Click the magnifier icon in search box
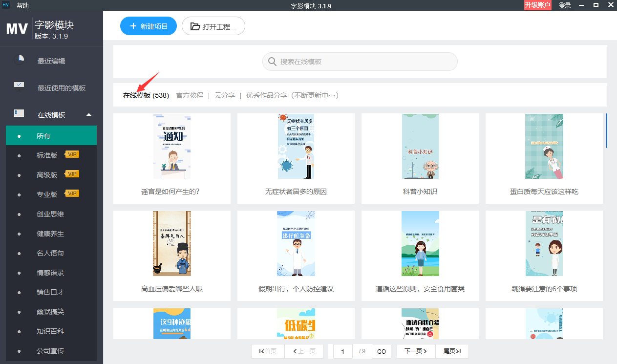Image resolution: width=617 pixels, height=364 pixels. point(272,62)
